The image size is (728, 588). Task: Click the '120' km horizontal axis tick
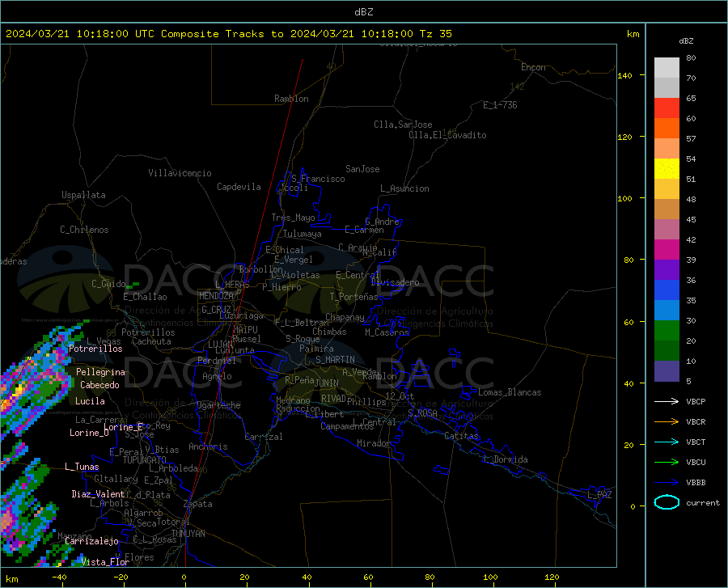[x=552, y=577]
